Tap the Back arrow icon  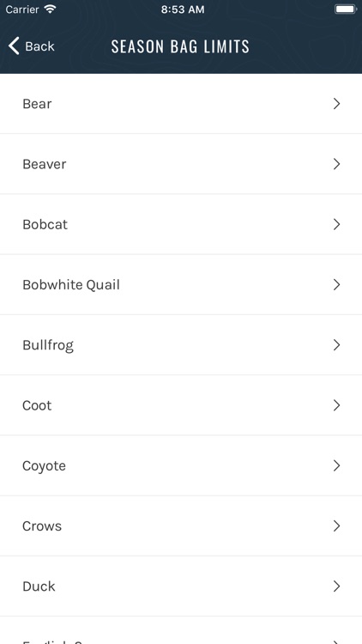click(x=14, y=46)
